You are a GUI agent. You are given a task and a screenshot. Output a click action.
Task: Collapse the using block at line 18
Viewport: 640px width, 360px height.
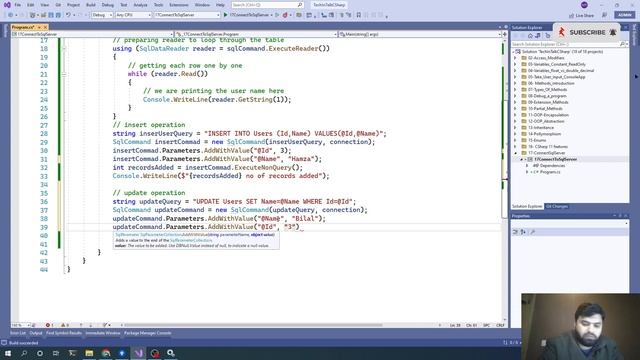pyautogui.click(x=64, y=49)
